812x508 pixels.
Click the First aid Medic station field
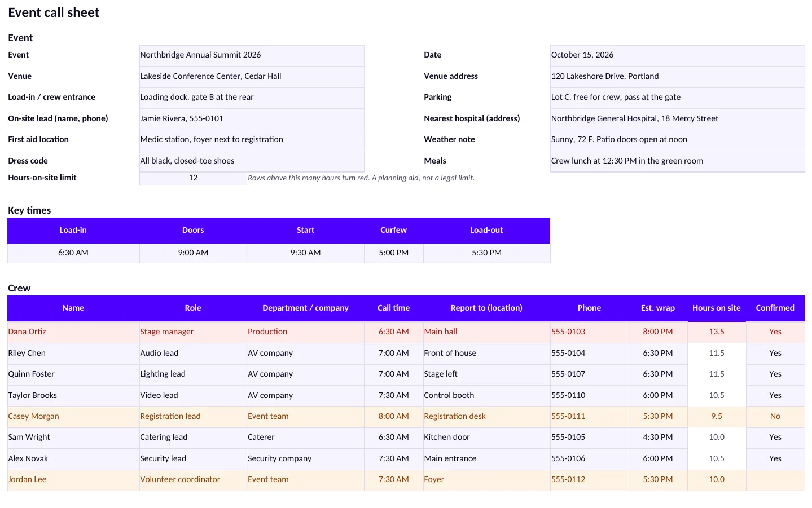click(252, 140)
